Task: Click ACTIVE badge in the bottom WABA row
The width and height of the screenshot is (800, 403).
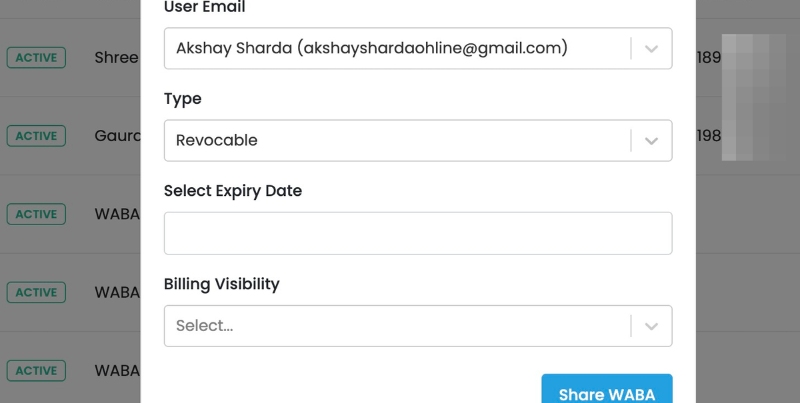Action: [36, 371]
